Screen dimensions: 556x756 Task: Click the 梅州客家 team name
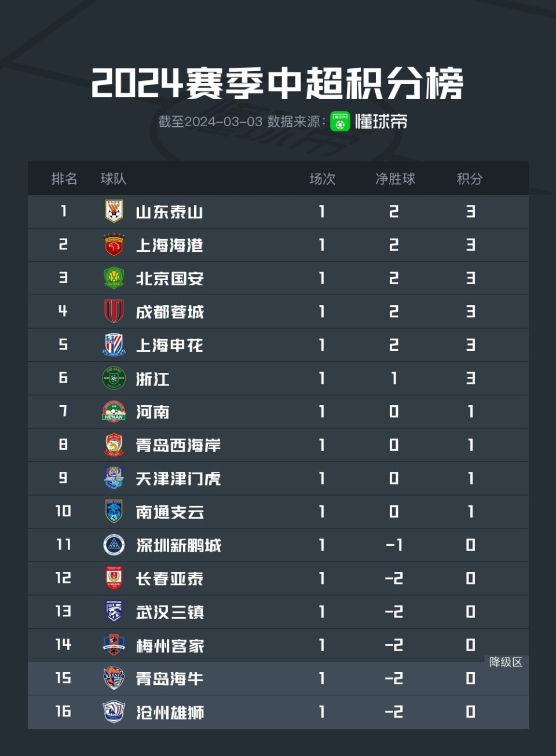pos(170,645)
